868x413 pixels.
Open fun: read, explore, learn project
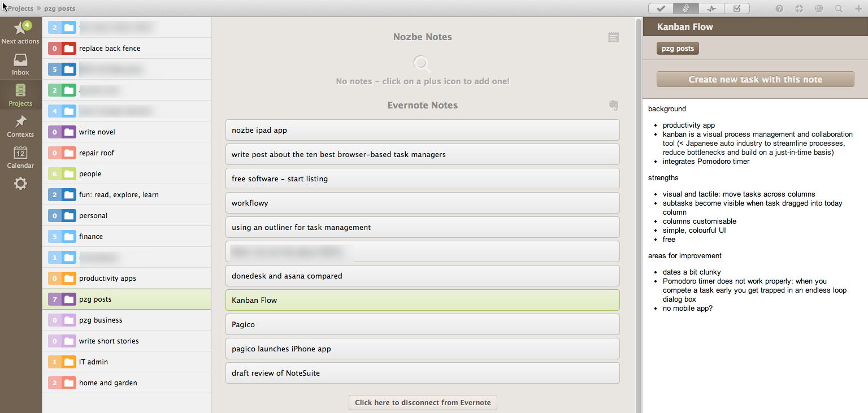click(127, 194)
